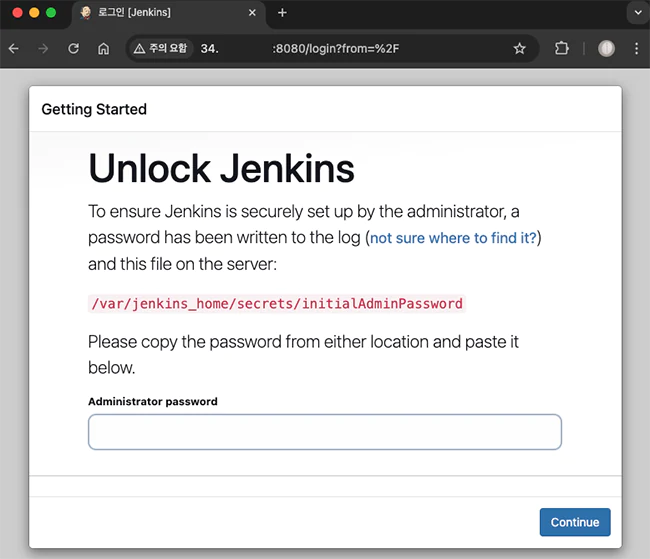The width and height of the screenshot is (650, 559).
Task: Click the 'Administrator password' label
Action: click(x=153, y=401)
